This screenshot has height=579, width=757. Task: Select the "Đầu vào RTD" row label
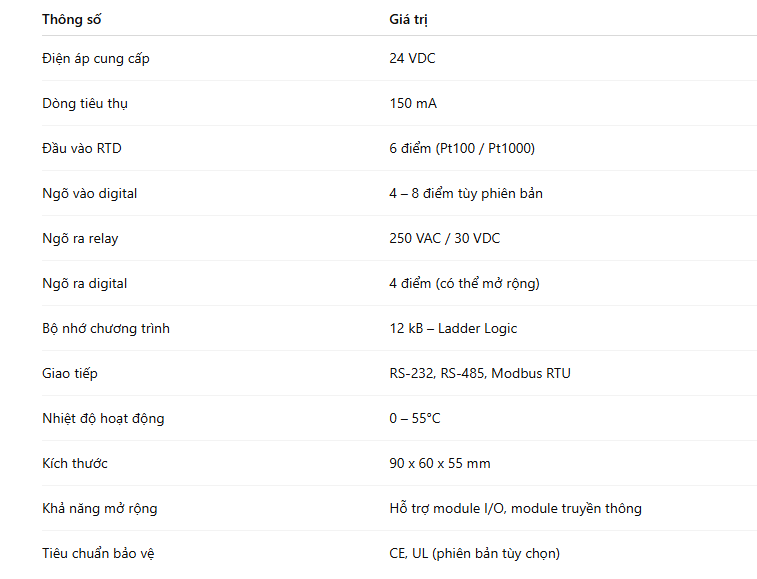(82, 148)
